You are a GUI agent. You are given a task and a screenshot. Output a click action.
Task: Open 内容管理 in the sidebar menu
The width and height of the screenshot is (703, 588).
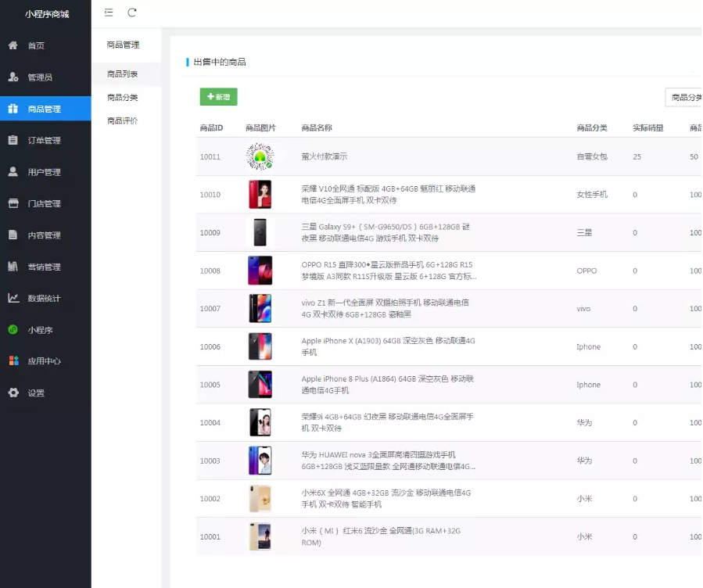click(44, 235)
